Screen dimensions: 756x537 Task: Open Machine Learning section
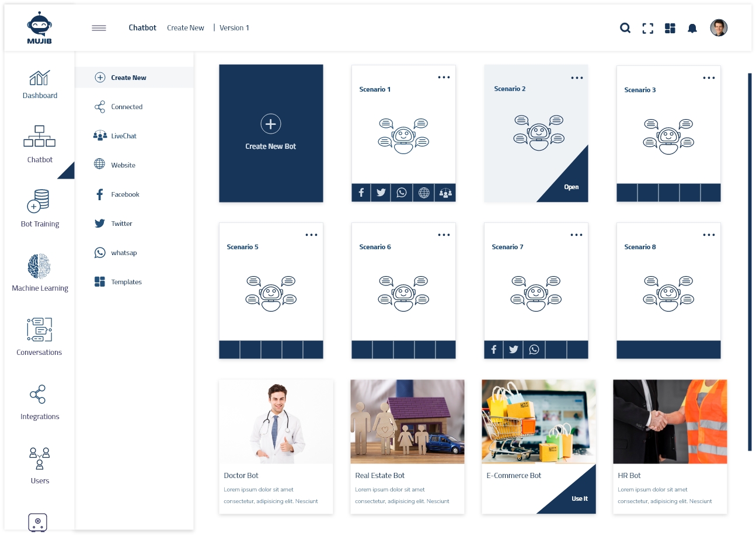tap(40, 273)
